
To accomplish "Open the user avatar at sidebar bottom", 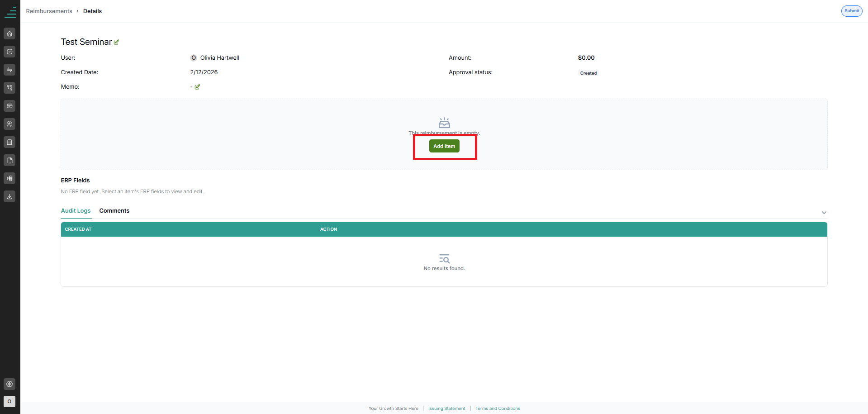I will pos(9,401).
